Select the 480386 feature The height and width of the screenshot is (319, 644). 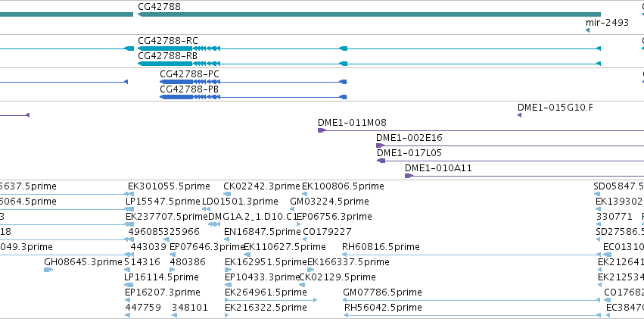[x=173, y=270]
